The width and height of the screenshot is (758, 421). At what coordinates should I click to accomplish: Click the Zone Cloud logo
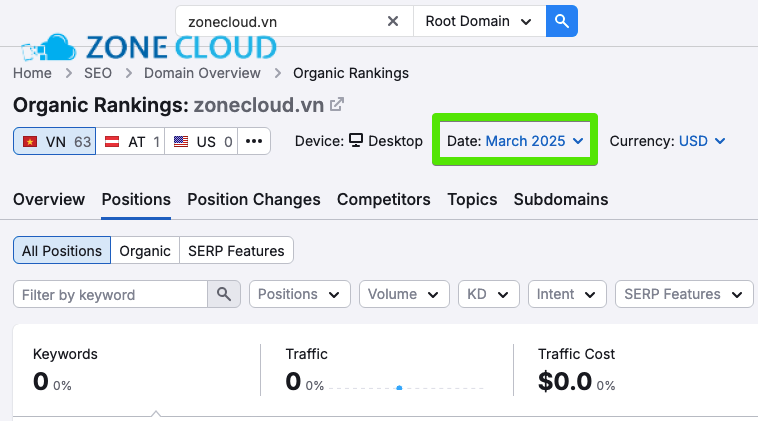pos(149,47)
